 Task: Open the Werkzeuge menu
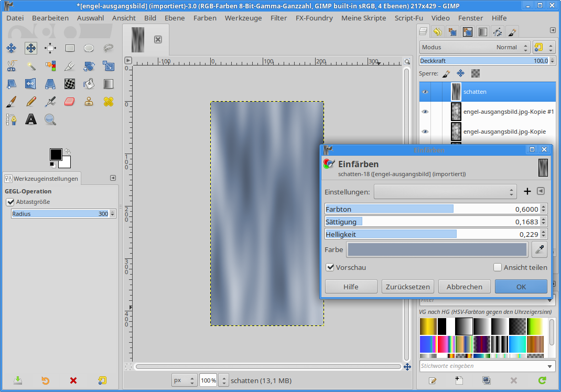point(243,18)
